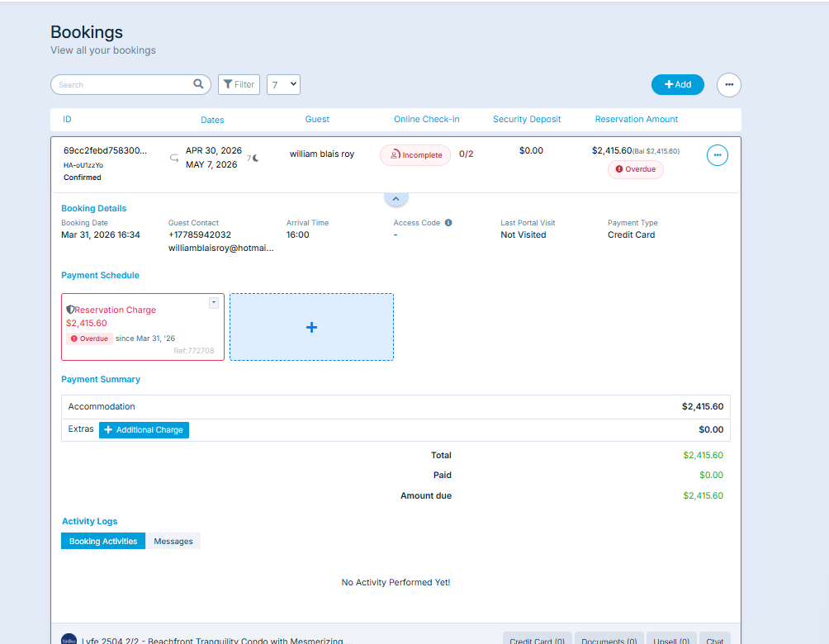Click the Access Code info icon

(448, 223)
